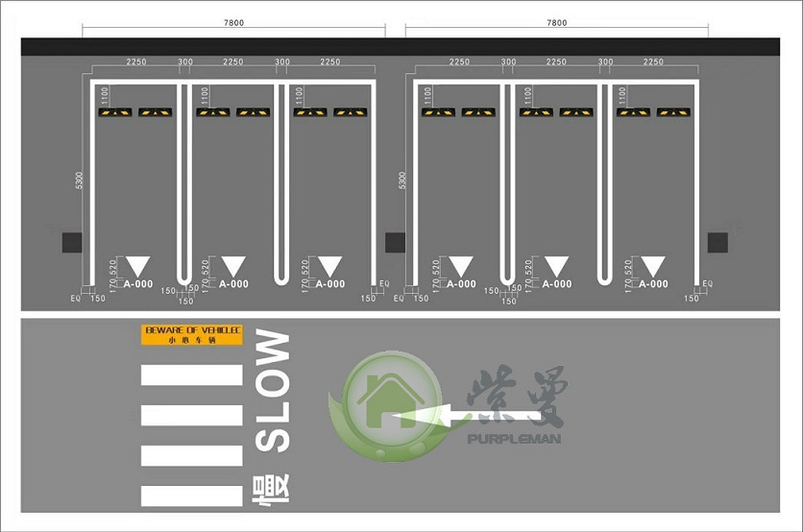
Task: Click the black square at far right edge
Action: (x=718, y=242)
